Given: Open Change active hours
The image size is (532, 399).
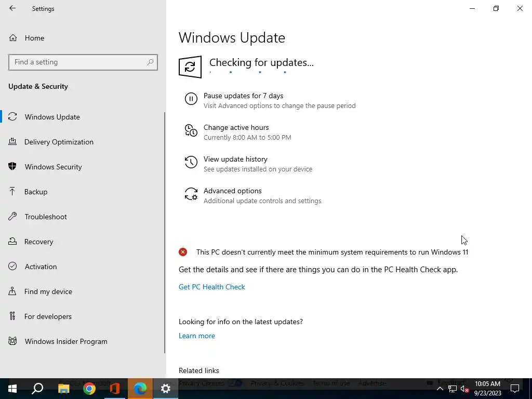Looking at the screenshot, I should point(236,128).
